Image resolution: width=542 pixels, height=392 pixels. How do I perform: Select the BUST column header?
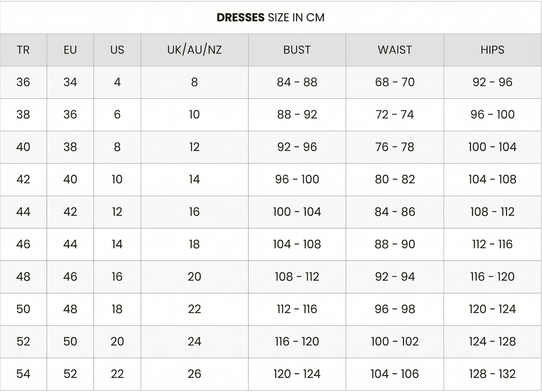[297, 50]
